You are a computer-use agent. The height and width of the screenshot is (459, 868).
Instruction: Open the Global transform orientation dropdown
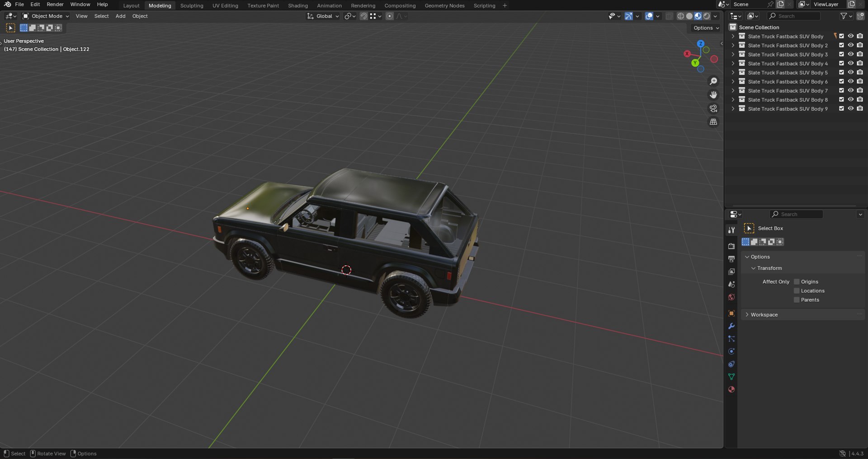(x=323, y=16)
